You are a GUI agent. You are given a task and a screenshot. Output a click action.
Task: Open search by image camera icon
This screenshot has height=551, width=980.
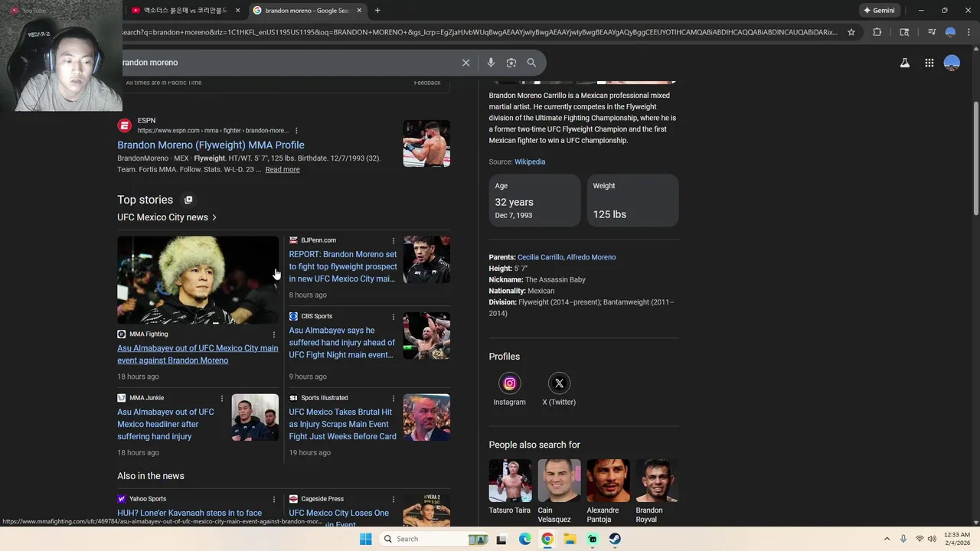click(511, 63)
